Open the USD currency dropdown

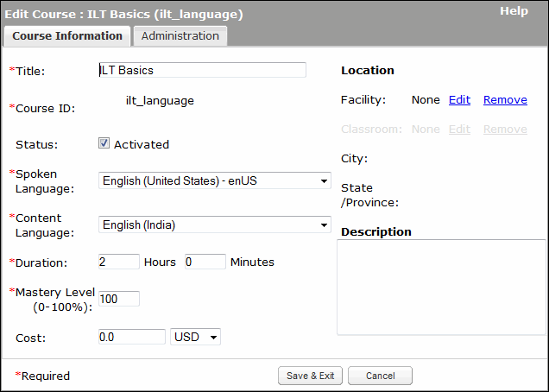click(196, 337)
